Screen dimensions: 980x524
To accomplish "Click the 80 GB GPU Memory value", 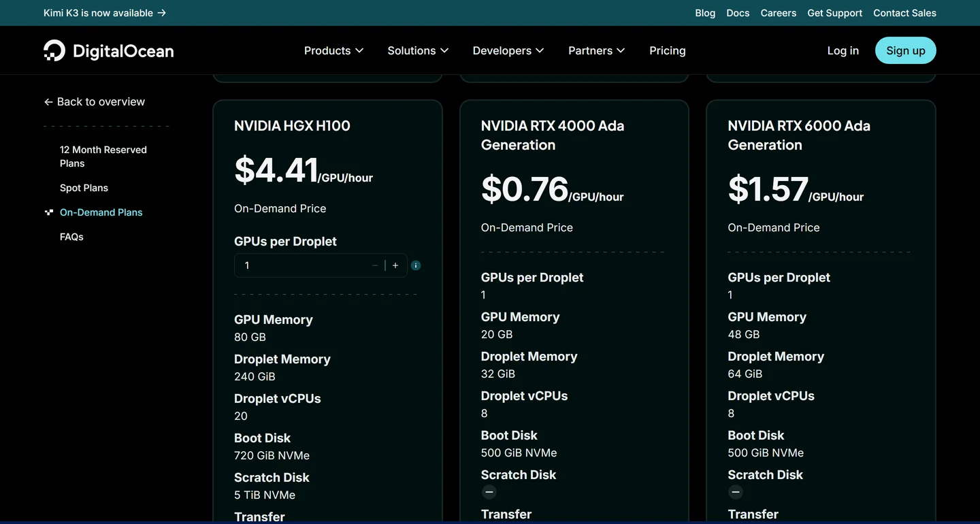I will point(250,337).
